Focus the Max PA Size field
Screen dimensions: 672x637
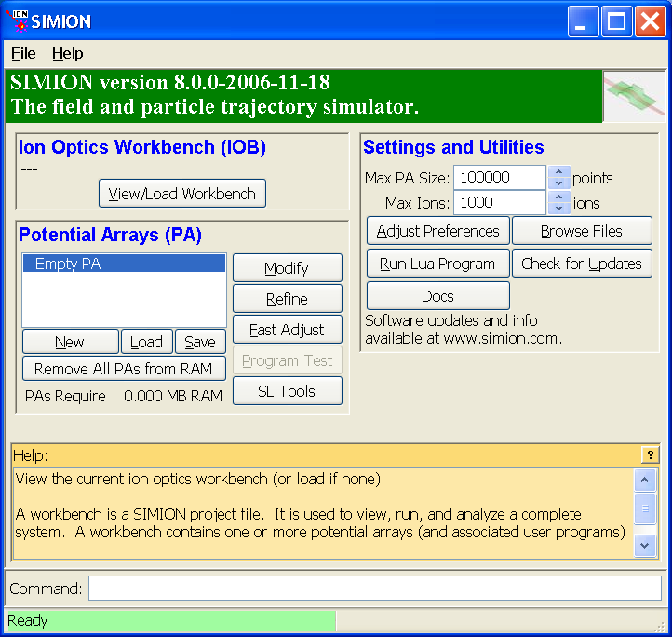(499, 177)
